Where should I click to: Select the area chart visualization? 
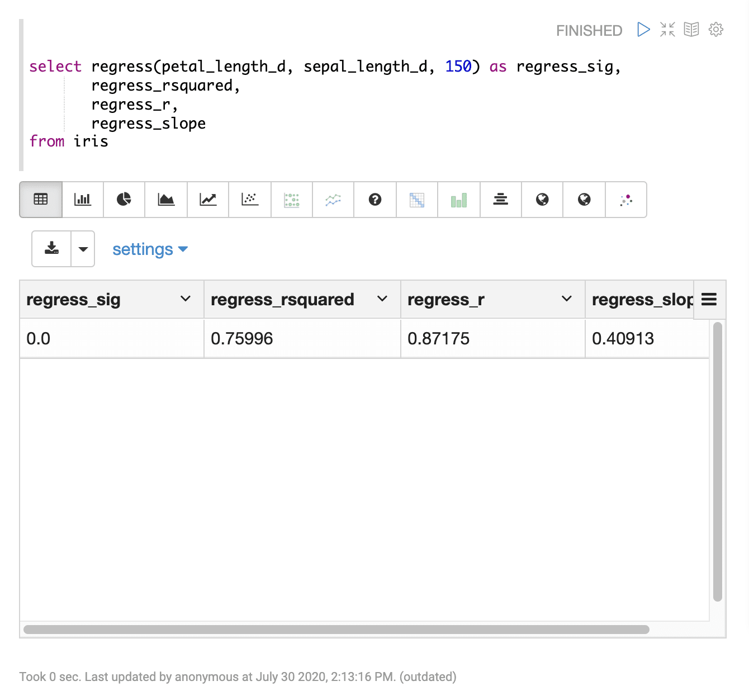coord(166,200)
